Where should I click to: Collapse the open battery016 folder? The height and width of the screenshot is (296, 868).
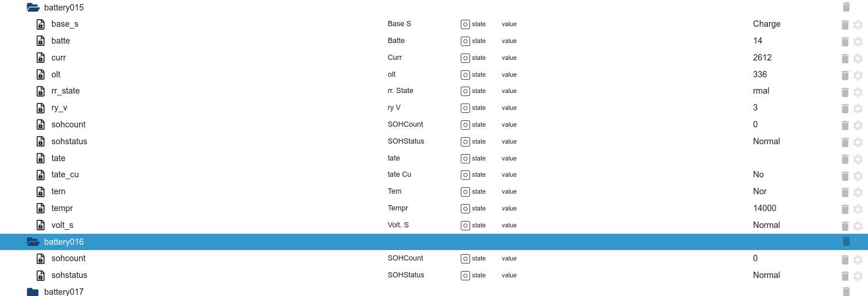(33, 242)
